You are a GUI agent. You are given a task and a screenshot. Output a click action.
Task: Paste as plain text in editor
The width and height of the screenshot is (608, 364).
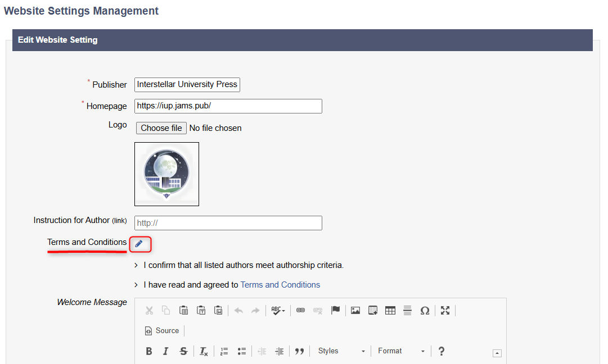(x=201, y=311)
